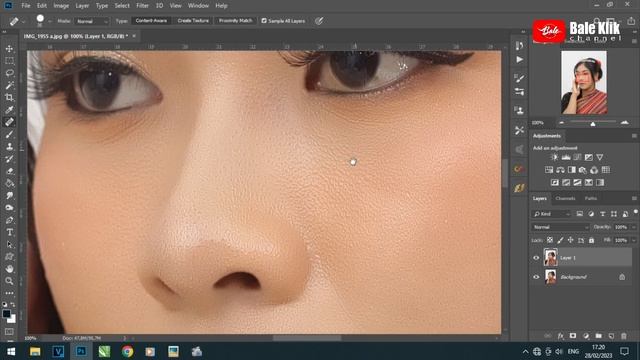Select the Hand tool

coord(9,269)
